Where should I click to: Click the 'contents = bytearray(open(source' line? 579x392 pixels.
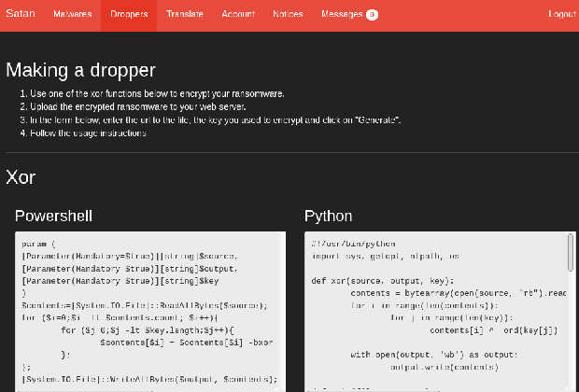[x=459, y=293]
